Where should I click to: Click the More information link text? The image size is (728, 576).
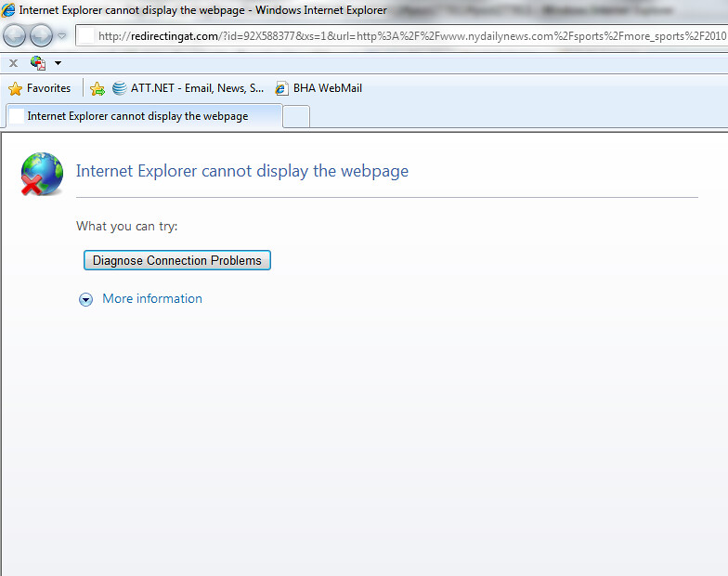[x=152, y=299]
